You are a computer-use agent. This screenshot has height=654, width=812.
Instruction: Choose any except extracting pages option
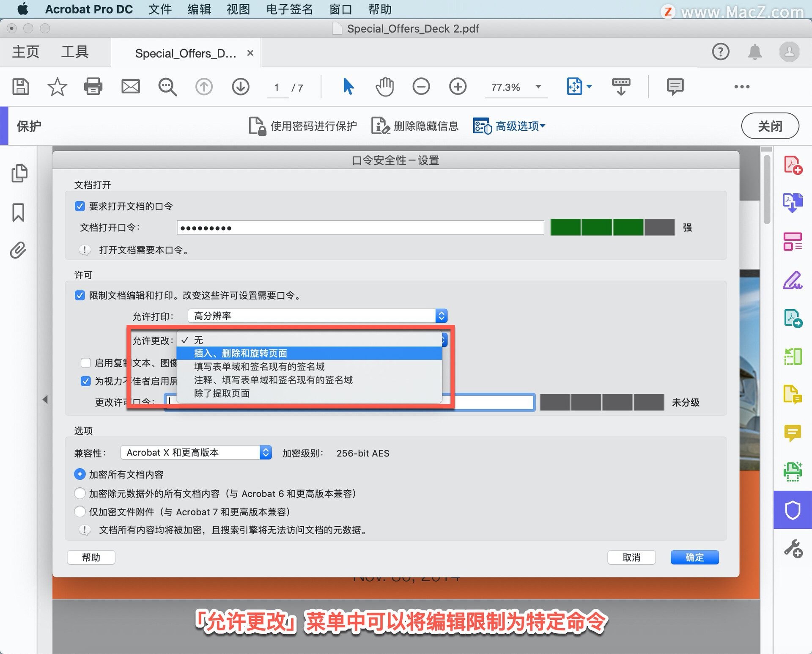(x=309, y=393)
